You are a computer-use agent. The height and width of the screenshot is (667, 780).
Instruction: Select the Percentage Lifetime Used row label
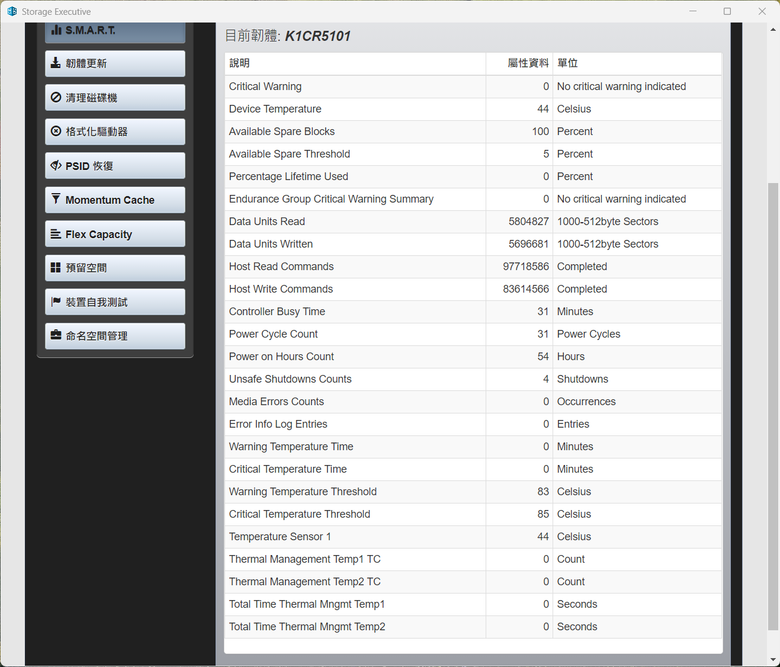coord(289,177)
